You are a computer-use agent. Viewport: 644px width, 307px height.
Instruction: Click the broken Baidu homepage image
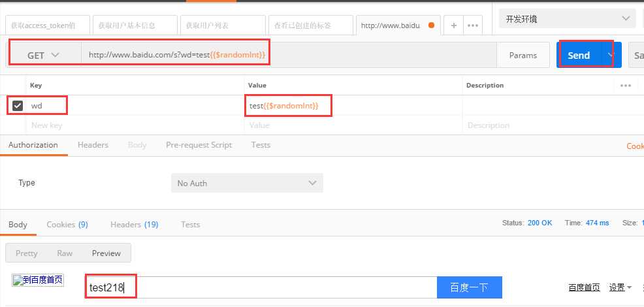[x=38, y=280]
